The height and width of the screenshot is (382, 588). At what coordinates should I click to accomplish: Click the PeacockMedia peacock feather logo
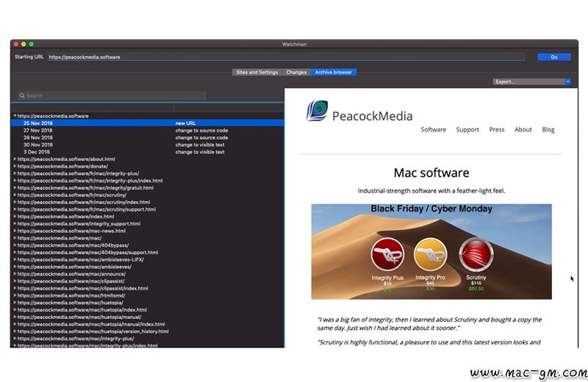318,111
